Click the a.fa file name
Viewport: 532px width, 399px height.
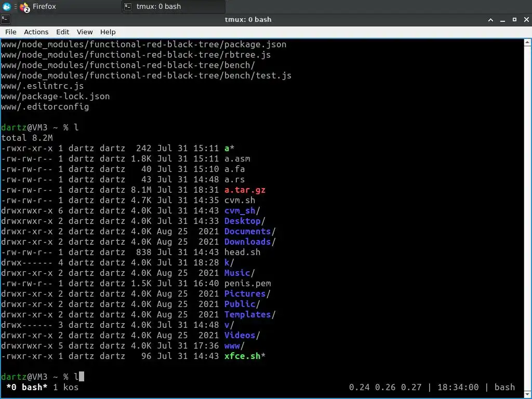coord(234,169)
